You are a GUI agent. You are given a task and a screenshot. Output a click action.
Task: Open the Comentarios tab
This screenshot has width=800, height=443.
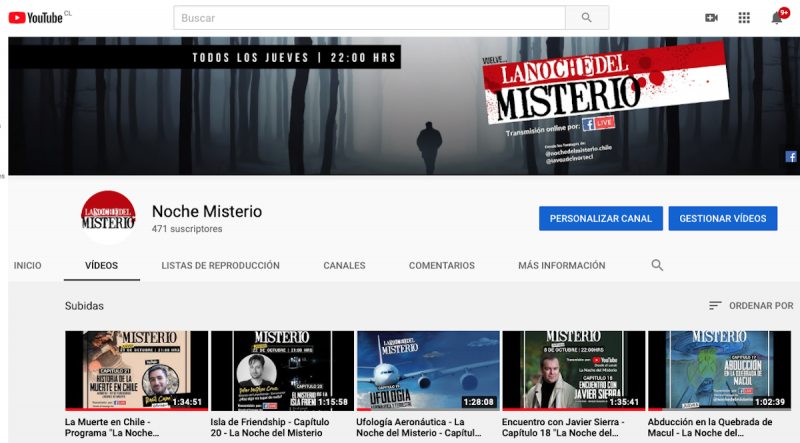442,265
